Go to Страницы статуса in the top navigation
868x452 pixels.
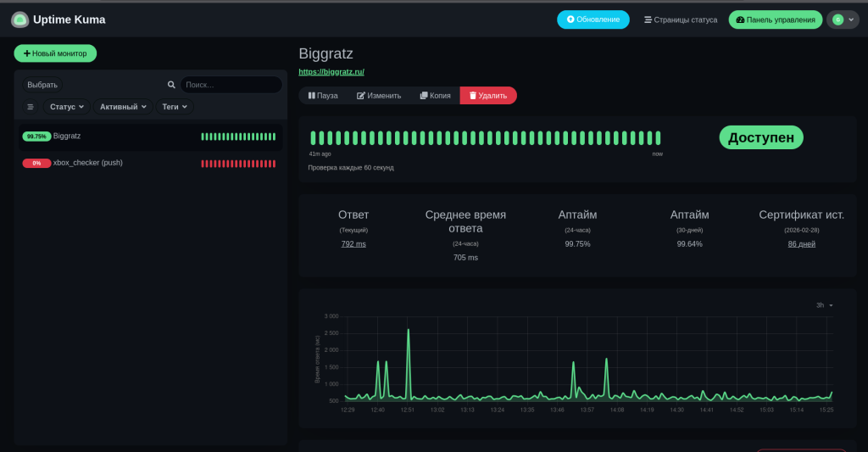pos(681,20)
